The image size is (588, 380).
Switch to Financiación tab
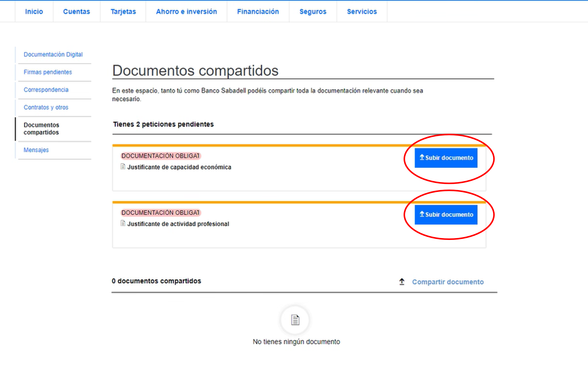click(x=258, y=11)
